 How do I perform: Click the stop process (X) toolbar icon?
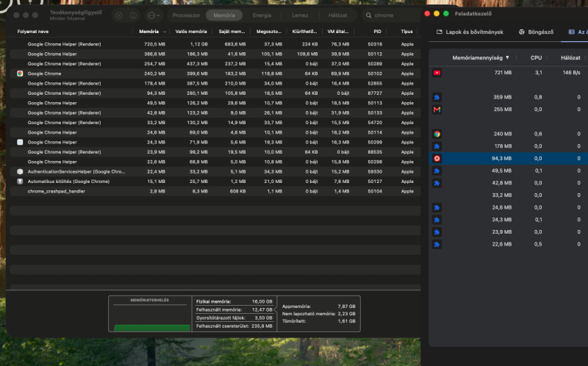119,15
